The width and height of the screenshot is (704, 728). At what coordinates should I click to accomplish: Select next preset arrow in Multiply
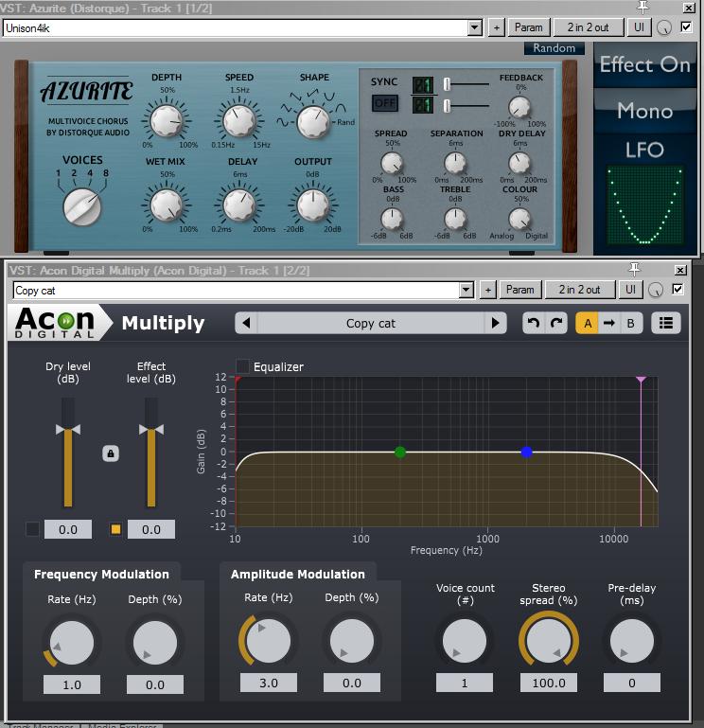pos(495,323)
